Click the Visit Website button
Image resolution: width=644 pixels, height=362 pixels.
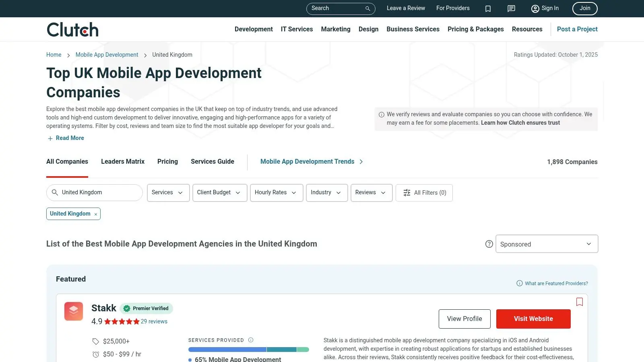(x=533, y=319)
